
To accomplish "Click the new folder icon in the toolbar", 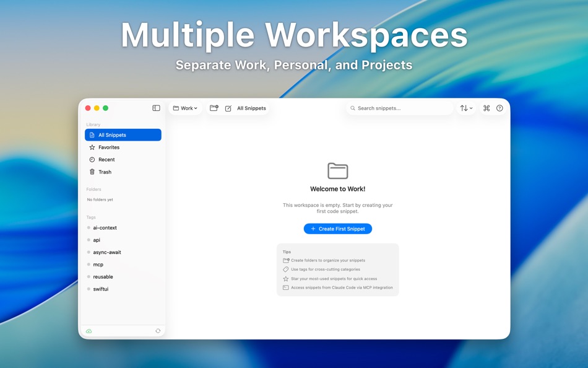I will pyautogui.click(x=214, y=108).
